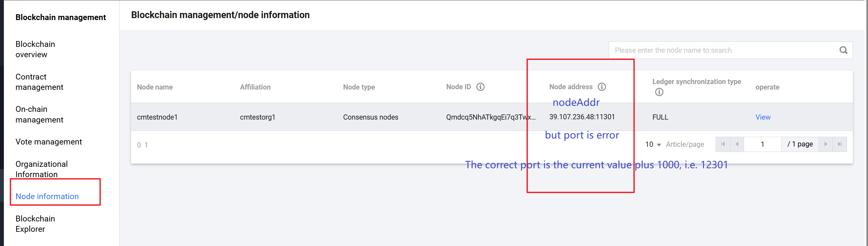Image resolution: width=868 pixels, height=246 pixels.
Task: Select On-chain management in sidebar
Action: [39, 114]
